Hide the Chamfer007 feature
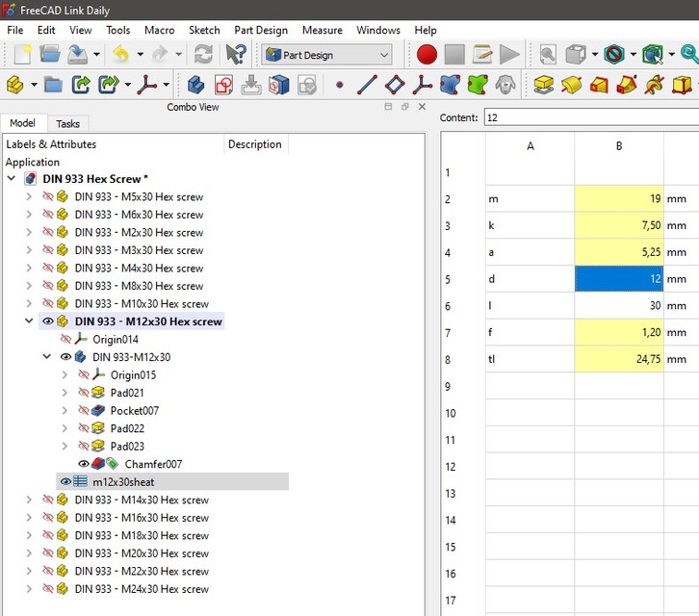Viewport: 699px width, 616px height. (84, 464)
